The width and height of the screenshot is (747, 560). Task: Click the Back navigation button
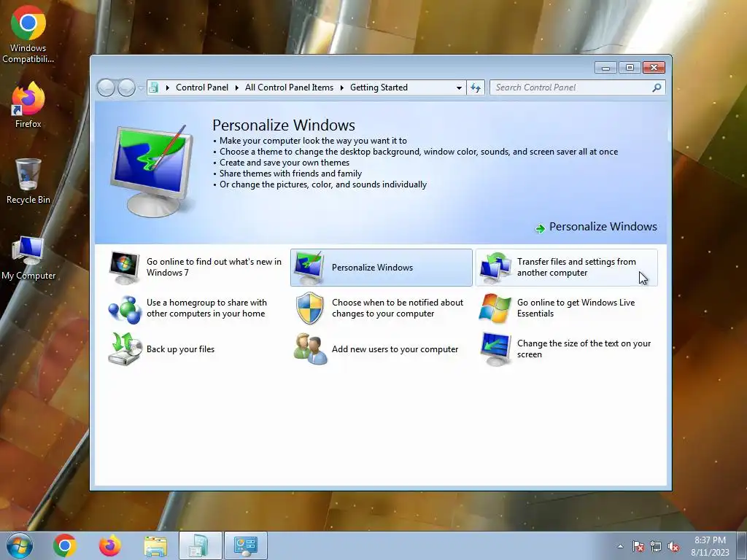106,87
